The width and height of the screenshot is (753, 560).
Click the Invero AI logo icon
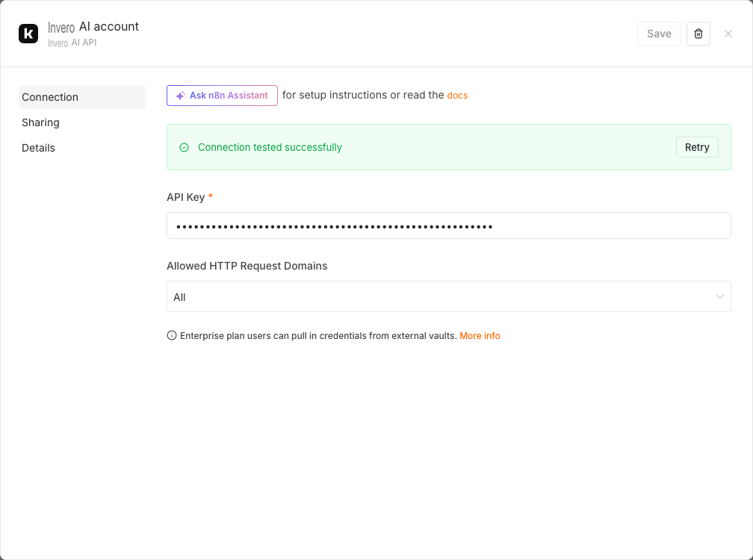pyautogui.click(x=28, y=34)
